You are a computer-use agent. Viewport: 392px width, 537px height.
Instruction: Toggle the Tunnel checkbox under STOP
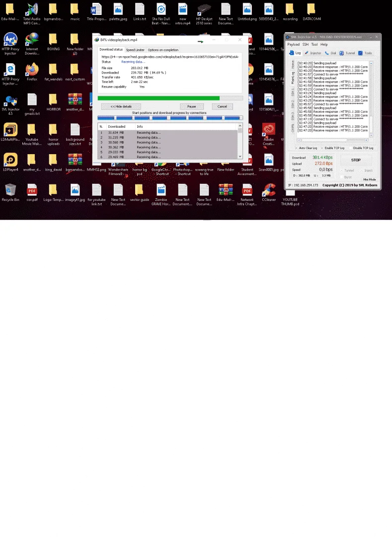(342, 170)
